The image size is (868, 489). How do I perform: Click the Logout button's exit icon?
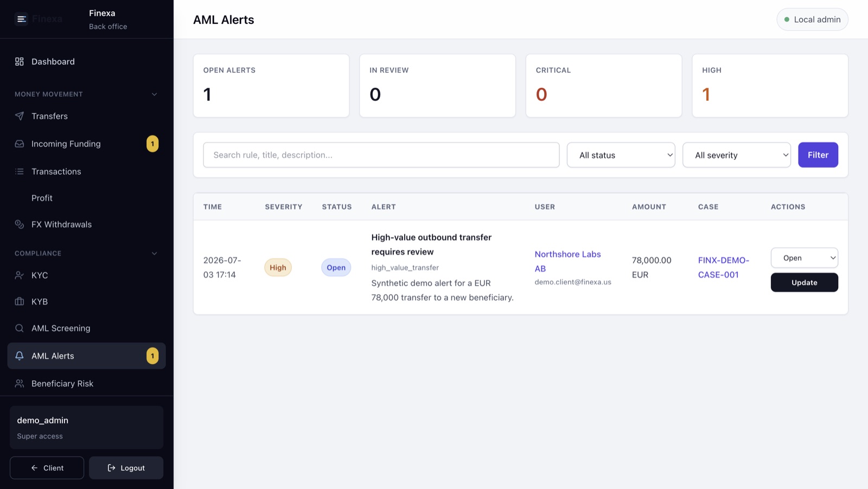(111, 468)
